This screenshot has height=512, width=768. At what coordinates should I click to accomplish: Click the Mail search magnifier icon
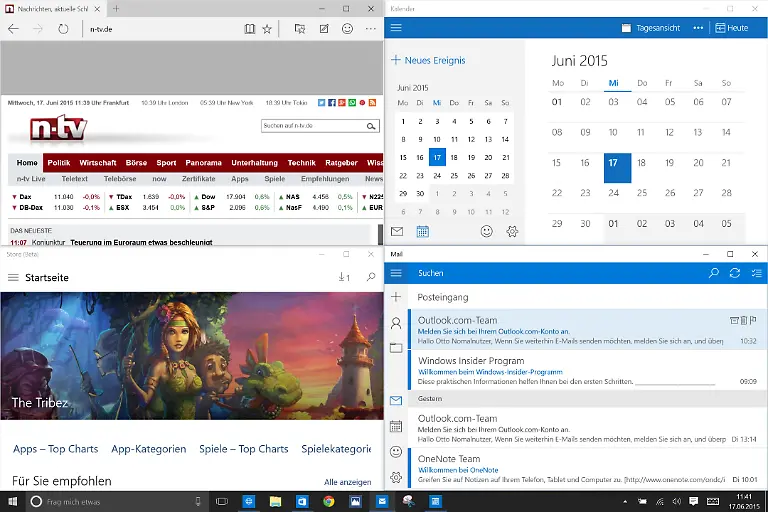click(x=713, y=273)
